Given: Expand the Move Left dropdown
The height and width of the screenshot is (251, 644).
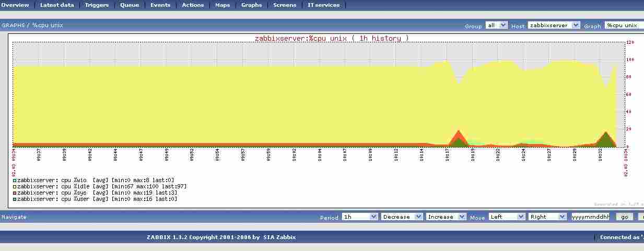Looking at the screenshot, I should click(507, 217).
